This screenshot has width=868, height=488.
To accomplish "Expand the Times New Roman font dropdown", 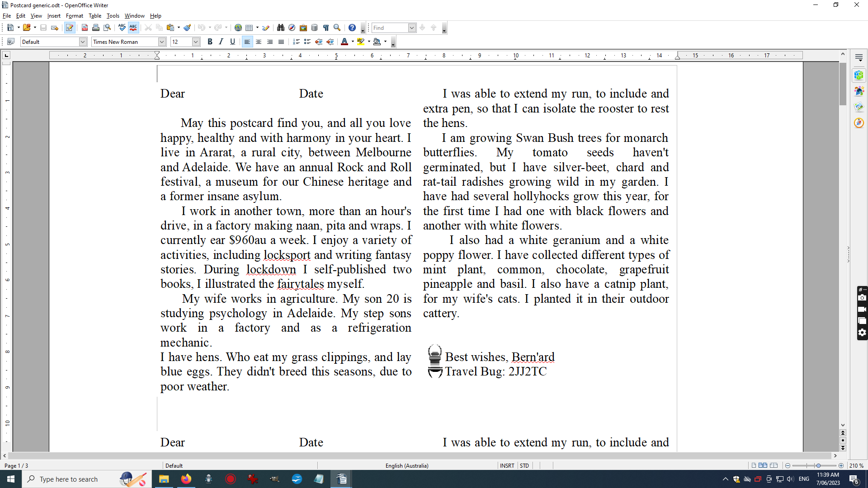I will pyautogui.click(x=162, y=42).
